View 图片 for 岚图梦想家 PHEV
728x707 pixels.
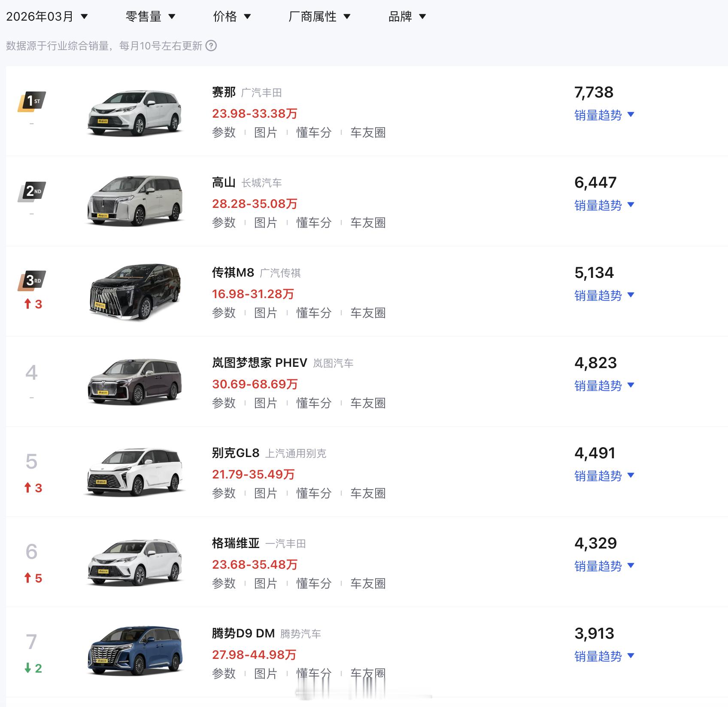(266, 403)
